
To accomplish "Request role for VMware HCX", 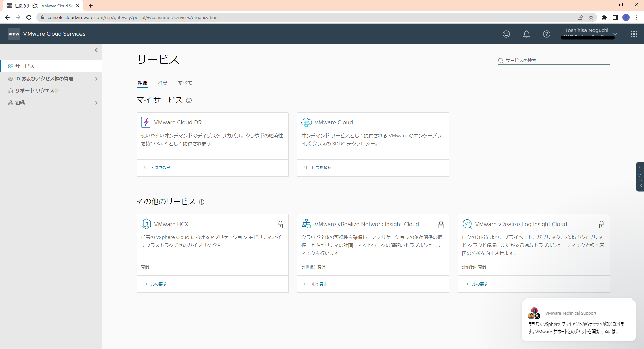I will (155, 284).
